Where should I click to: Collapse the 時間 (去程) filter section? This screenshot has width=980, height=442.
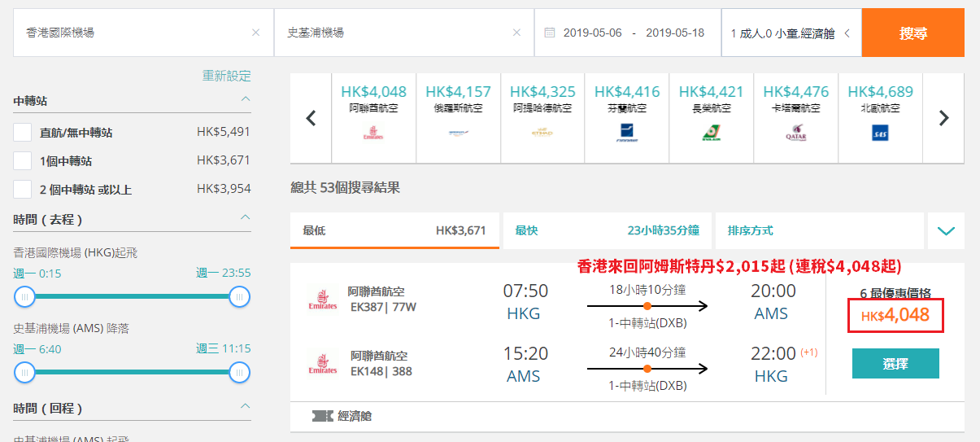(246, 217)
